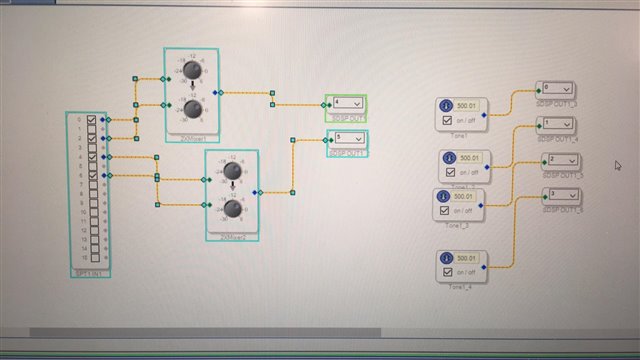Toggle Tone1_4 on / off checkbox

[x=447, y=272]
